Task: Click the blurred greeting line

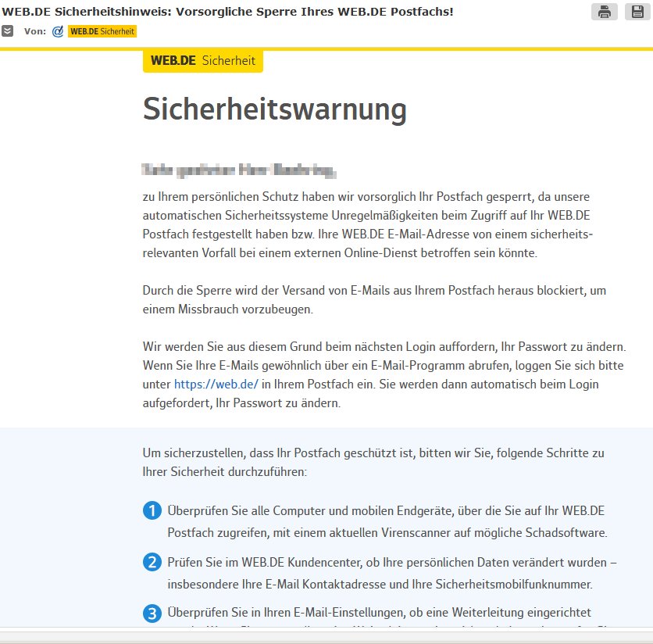Action: [x=239, y=170]
